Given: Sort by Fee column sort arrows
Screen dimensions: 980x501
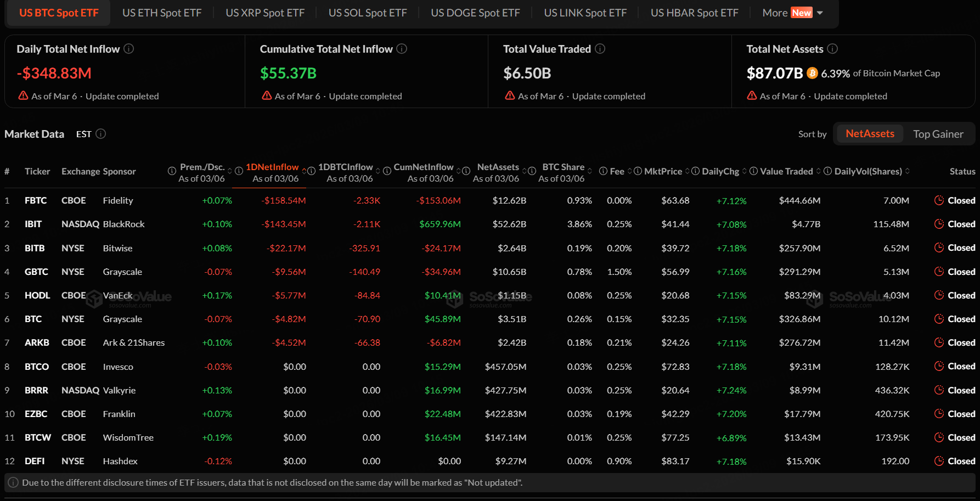Looking at the screenshot, I should (x=629, y=171).
